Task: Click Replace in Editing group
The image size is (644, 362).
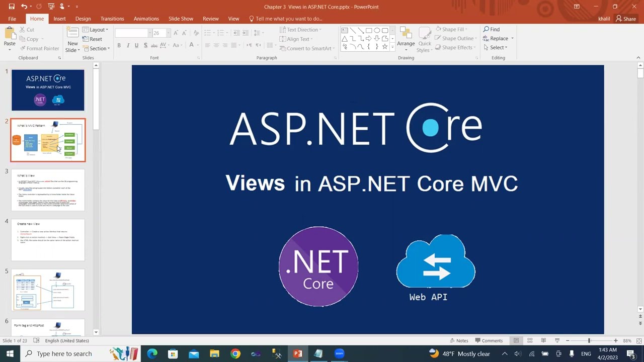Action: point(498,38)
